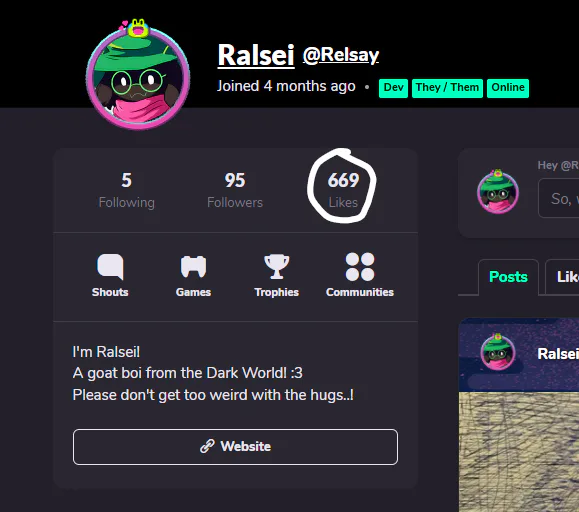Screen dimensions: 579x512
Task: Open the Games controller icon
Action: (193, 266)
